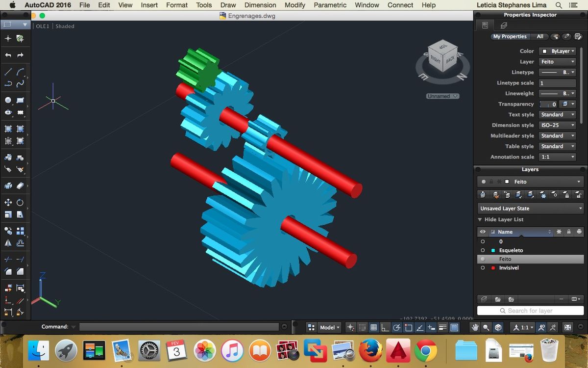Click the Undo arrow in toolbar

tap(8, 55)
